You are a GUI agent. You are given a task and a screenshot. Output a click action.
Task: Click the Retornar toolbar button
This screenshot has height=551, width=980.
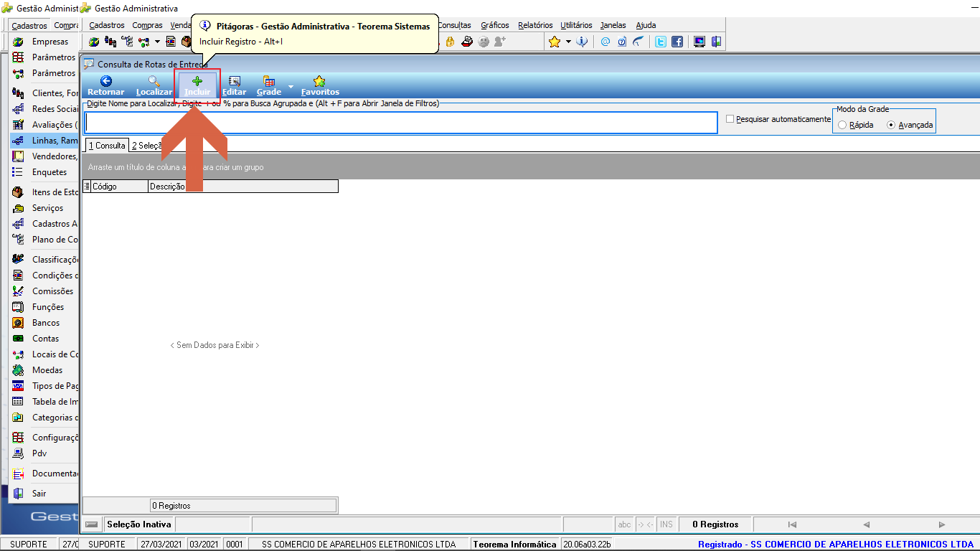pyautogui.click(x=105, y=85)
